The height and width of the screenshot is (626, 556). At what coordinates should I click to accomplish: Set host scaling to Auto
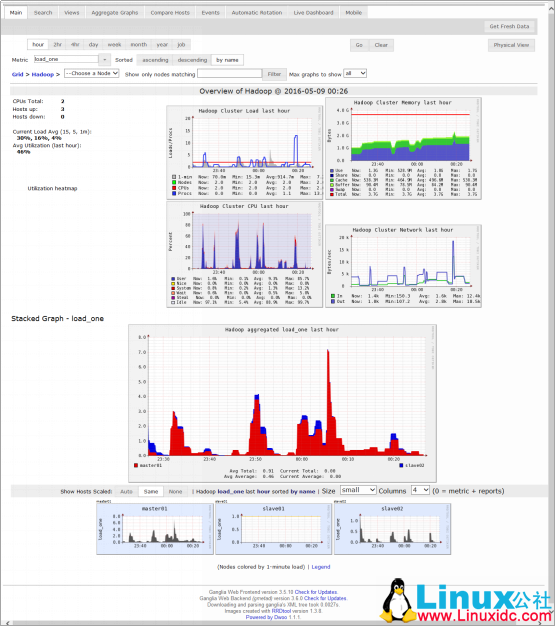click(126, 491)
